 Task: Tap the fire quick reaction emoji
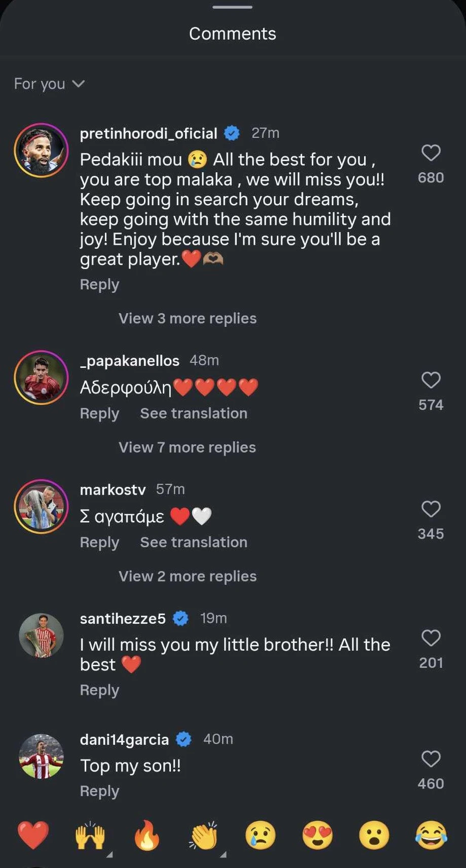click(147, 835)
